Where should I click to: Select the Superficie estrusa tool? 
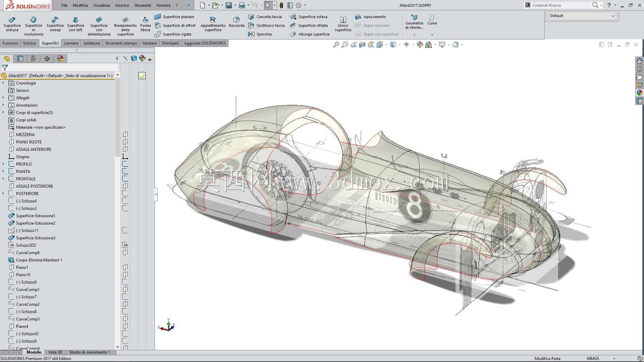point(12,24)
